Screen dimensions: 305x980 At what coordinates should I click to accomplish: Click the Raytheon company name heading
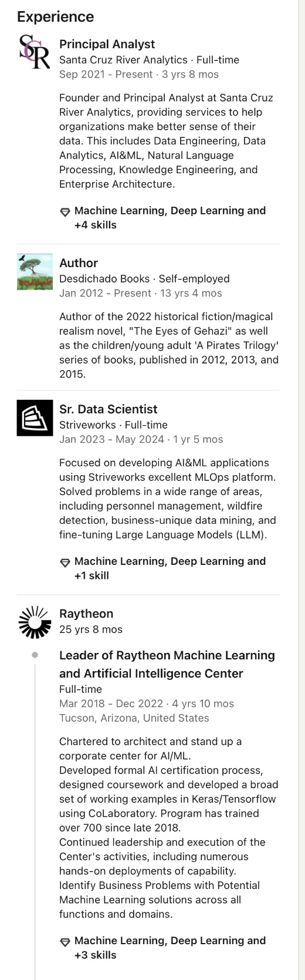[86, 614]
